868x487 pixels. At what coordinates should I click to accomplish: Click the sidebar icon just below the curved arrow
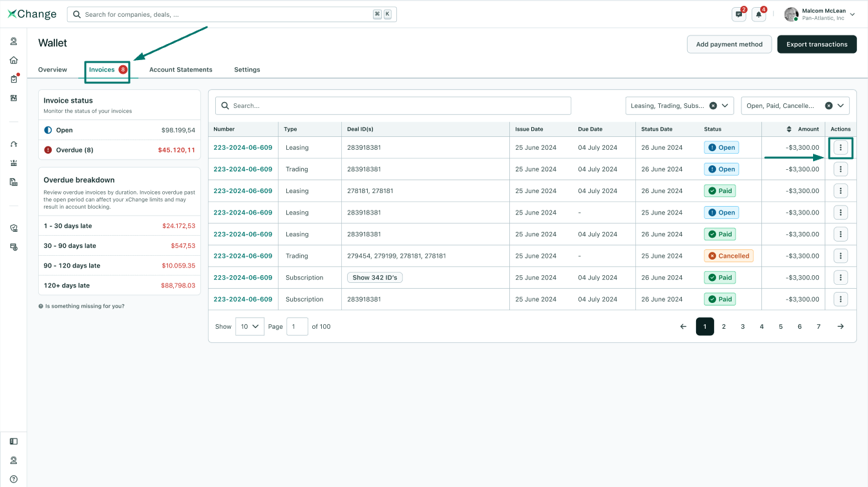(x=14, y=163)
